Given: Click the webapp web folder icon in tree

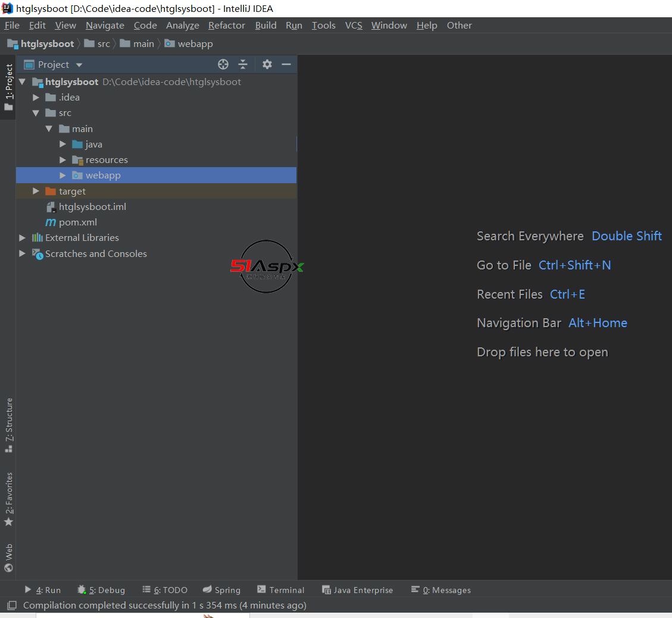Looking at the screenshot, I should point(77,175).
